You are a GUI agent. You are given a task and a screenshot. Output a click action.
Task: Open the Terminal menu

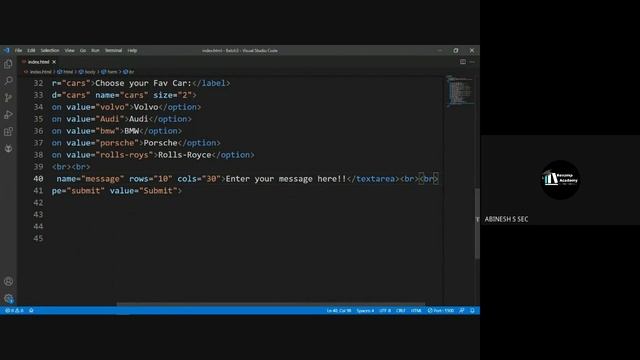tap(113, 51)
